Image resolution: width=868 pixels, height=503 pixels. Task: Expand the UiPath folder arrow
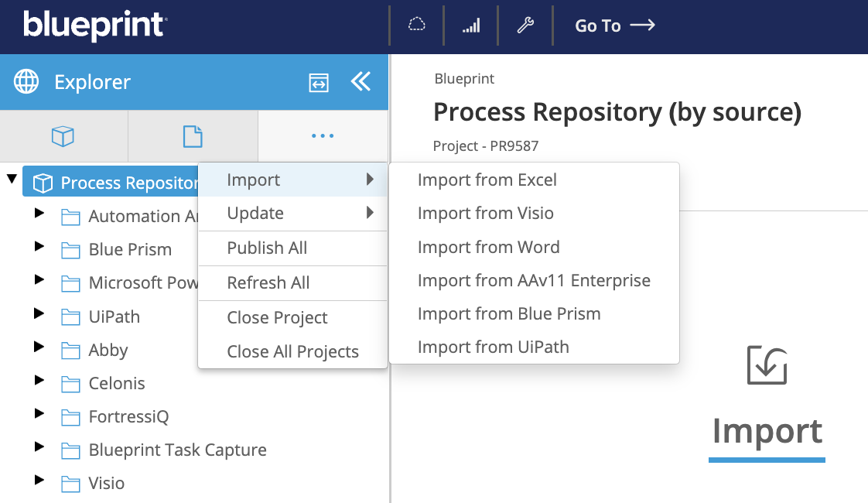click(x=39, y=313)
